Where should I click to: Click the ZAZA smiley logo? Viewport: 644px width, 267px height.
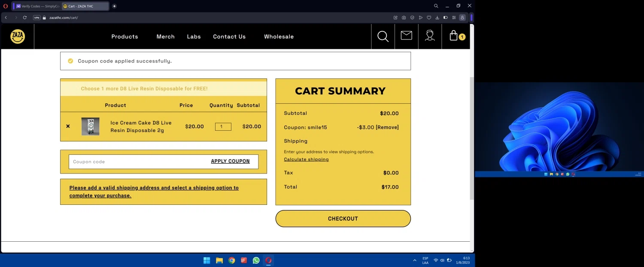(18, 36)
